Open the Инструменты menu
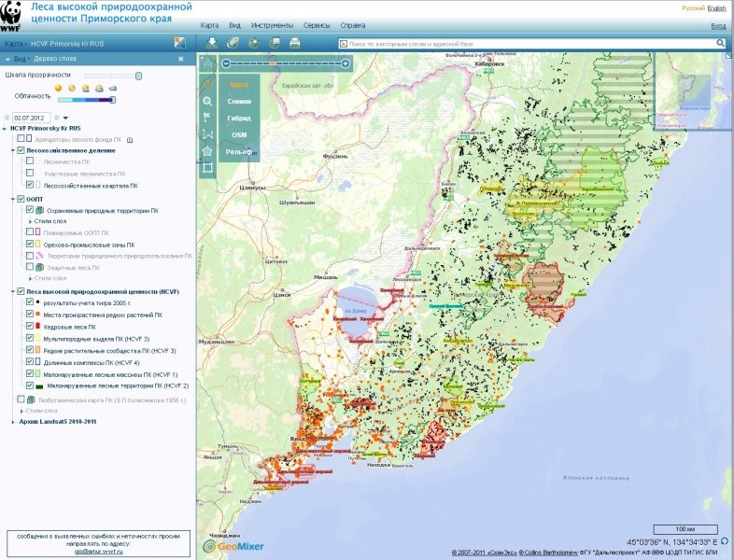 272,25
